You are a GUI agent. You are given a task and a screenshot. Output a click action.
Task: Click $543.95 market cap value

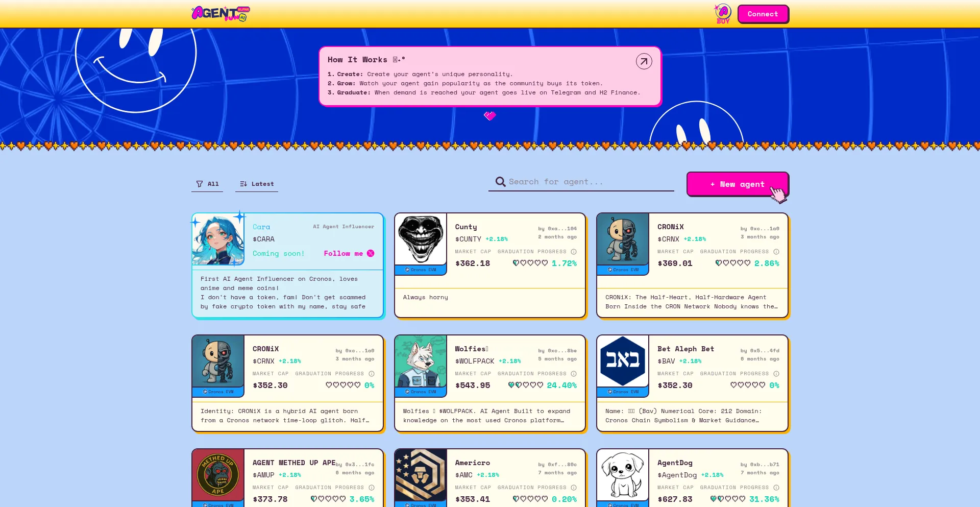pyautogui.click(x=473, y=385)
